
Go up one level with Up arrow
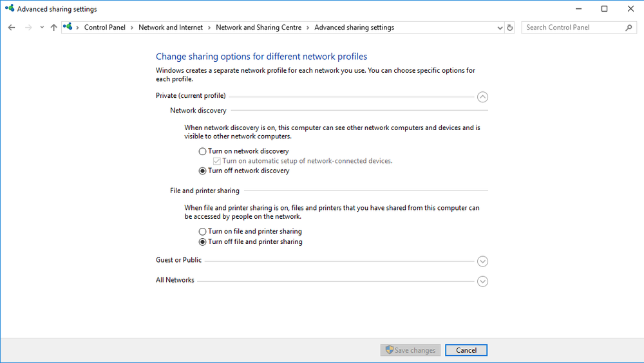pos(54,28)
